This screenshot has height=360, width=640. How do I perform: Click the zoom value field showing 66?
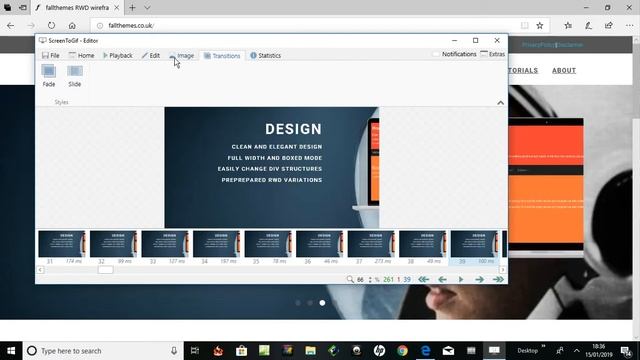click(360, 280)
